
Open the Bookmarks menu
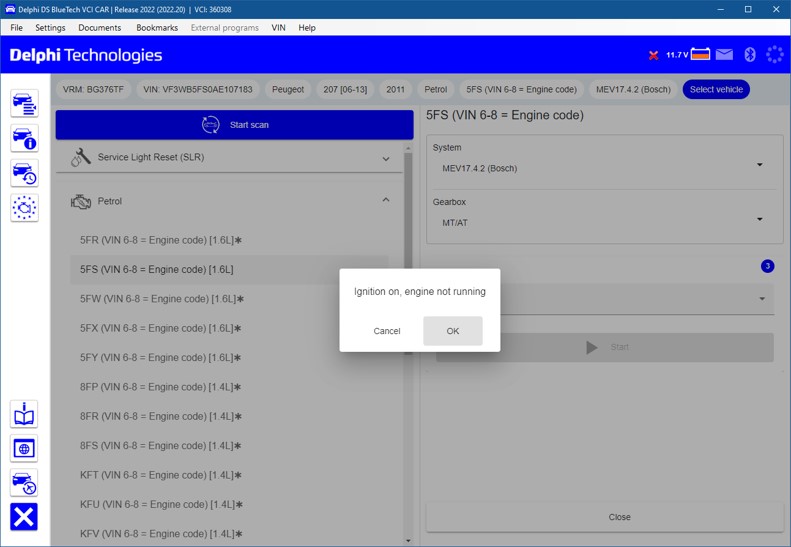point(157,28)
